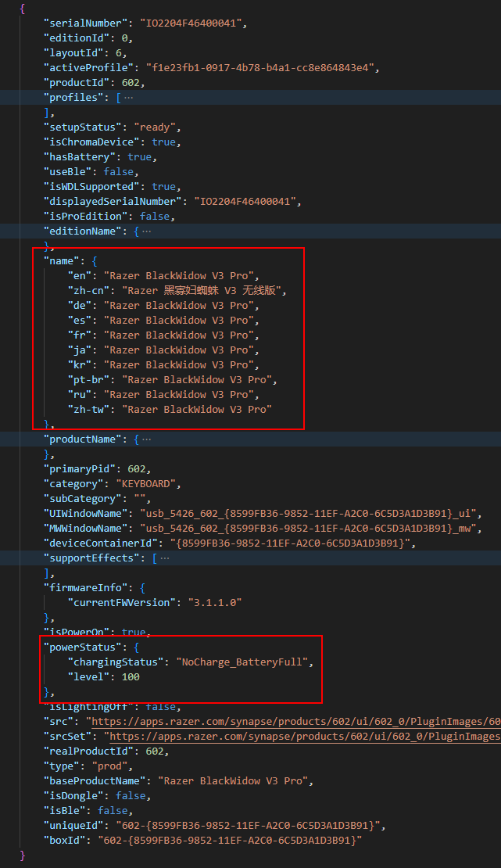
Task: Click the "ja" language key
Action: point(80,350)
